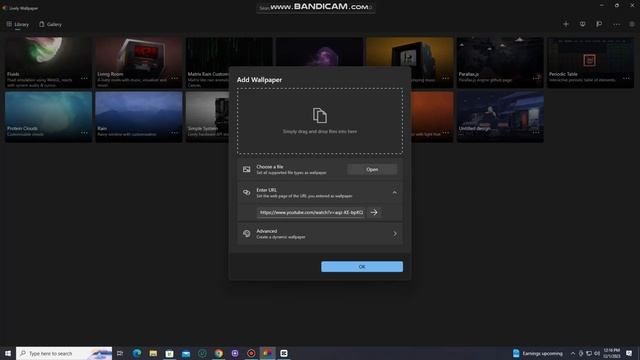Select the Parallax.js wallpaper thumbnail
The width and height of the screenshot is (640, 360).
(500, 62)
